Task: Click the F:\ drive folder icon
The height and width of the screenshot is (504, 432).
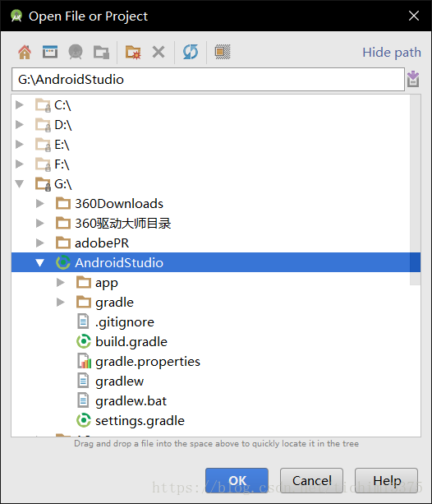Action: click(x=43, y=164)
